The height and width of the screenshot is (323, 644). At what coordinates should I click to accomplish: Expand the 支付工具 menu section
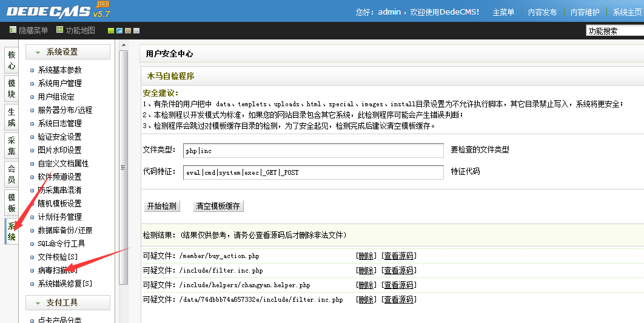point(68,302)
